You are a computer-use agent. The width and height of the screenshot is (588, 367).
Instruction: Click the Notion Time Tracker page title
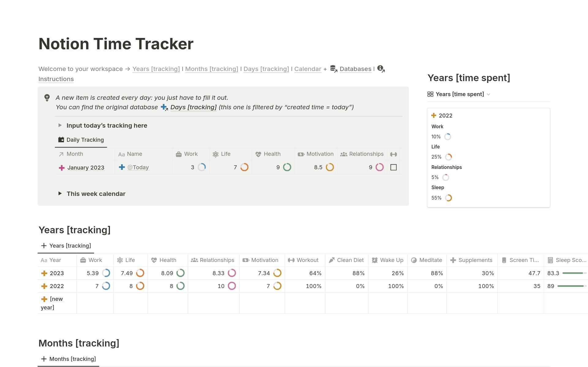tap(116, 44)
